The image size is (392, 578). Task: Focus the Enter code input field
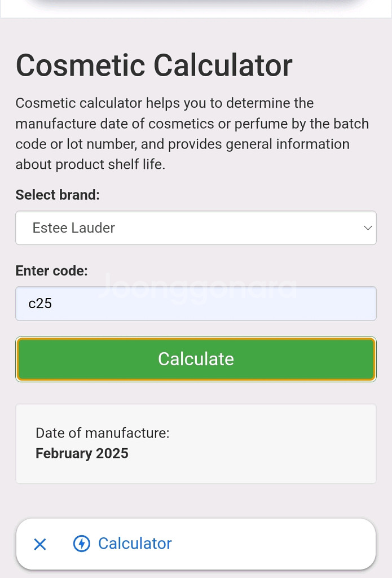(195, 304)
